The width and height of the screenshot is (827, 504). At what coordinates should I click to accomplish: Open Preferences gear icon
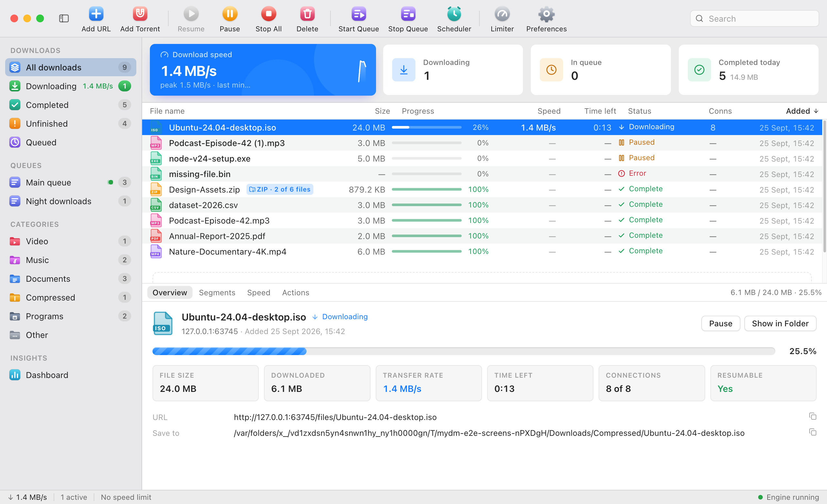coord(546,14)
